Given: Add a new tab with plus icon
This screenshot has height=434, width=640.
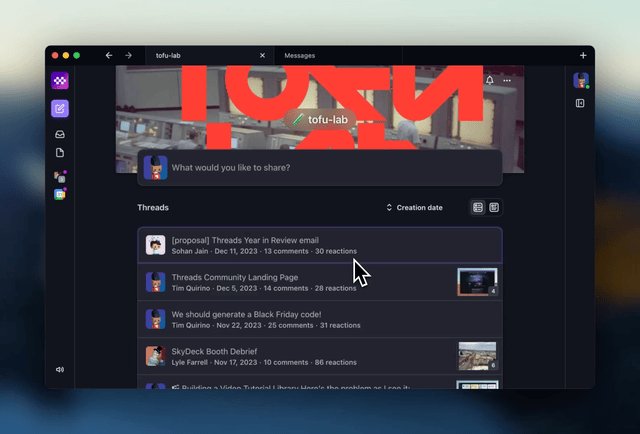Looking at the screenshot, I should click(583, 56).
